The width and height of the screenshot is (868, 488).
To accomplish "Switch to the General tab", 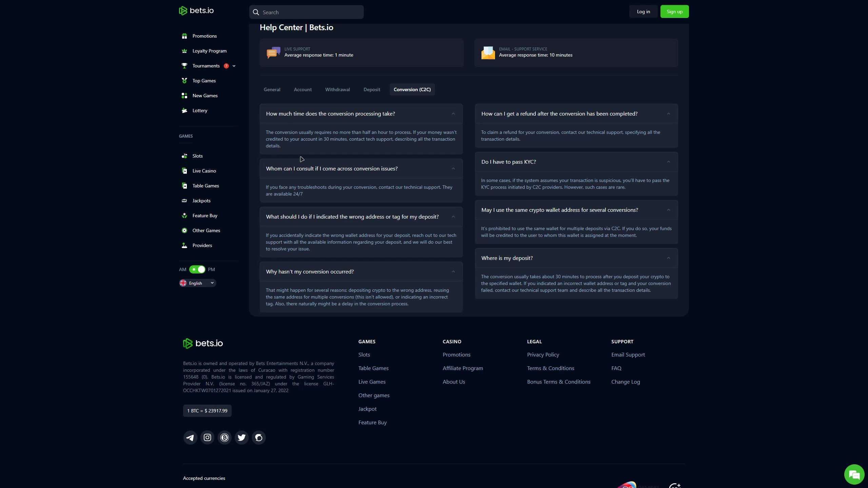I will (x=272, y=89).
